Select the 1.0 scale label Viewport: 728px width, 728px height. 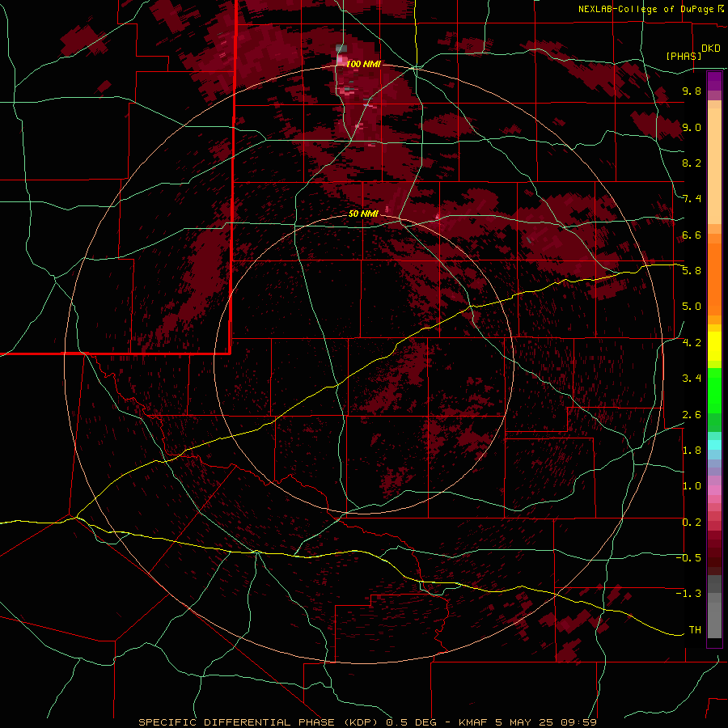(x=692, y=485)
